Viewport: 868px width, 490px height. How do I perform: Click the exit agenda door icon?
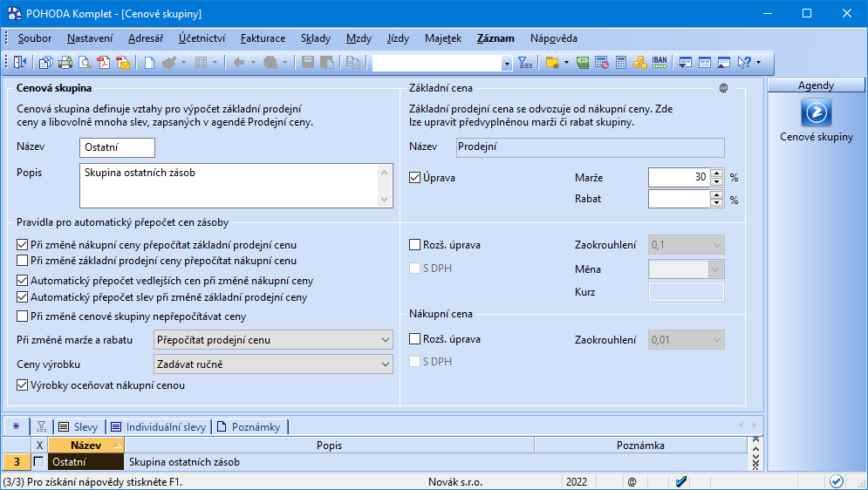[x=20, y=63]
